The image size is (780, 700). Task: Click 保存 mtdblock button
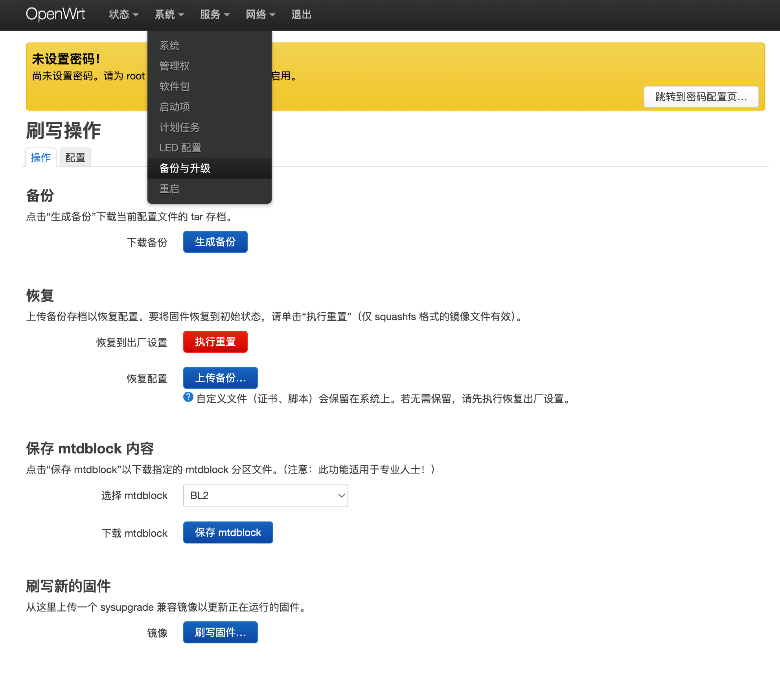[228, 532]
